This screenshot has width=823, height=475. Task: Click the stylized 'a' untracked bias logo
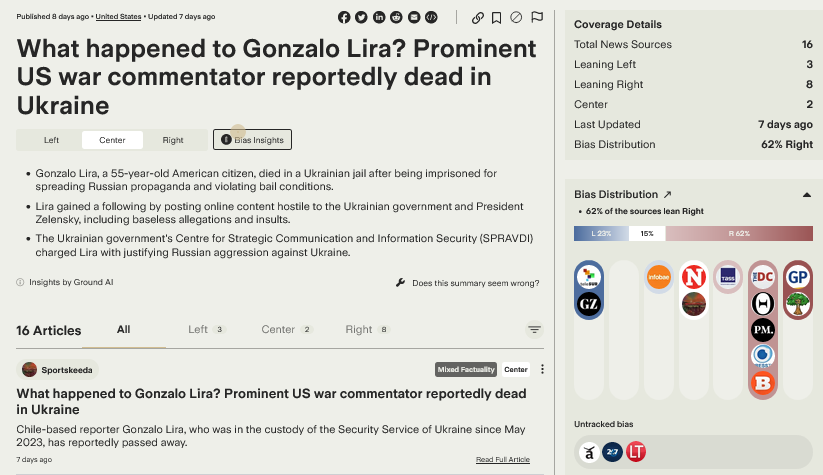coord(589,452)
